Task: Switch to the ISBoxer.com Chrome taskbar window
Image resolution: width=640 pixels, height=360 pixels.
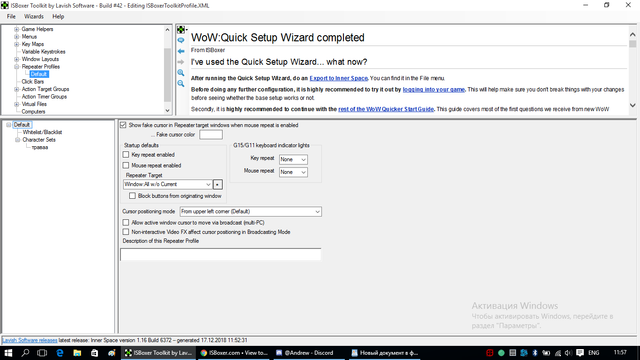Action: point(233,353)
